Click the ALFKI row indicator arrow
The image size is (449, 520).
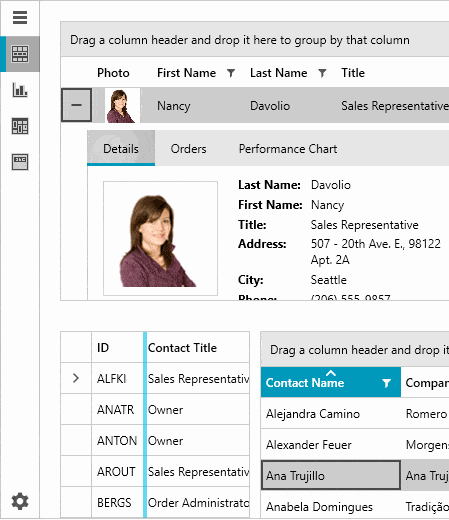click(76, 378)
